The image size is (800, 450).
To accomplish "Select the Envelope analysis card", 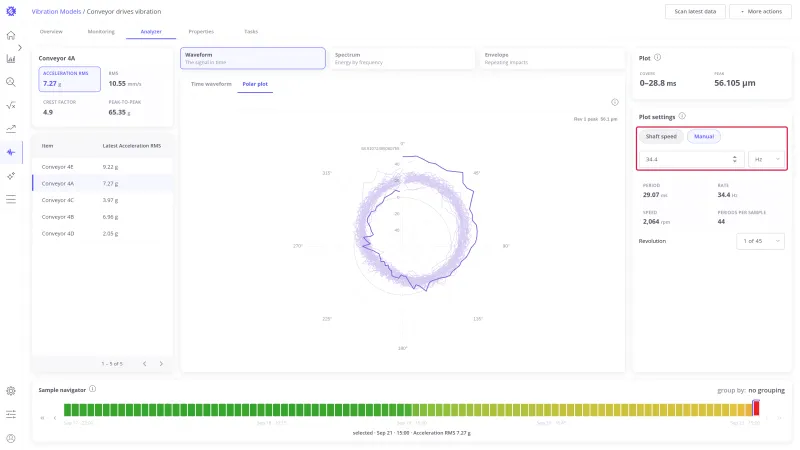I will point(552,58).
